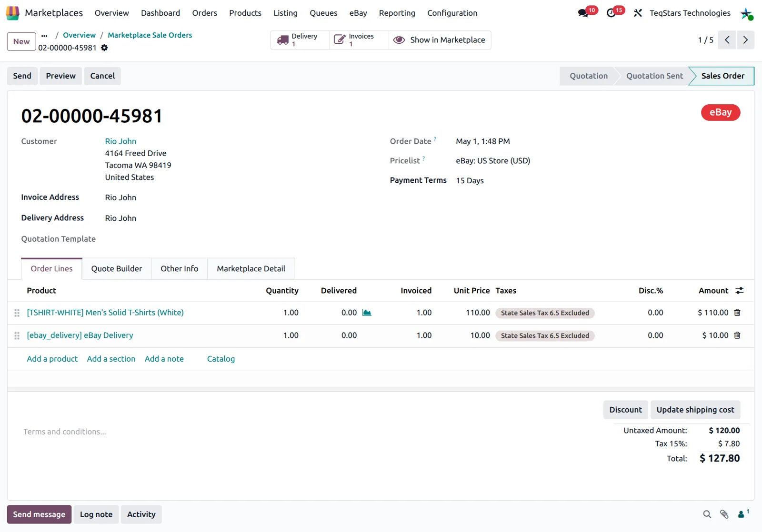Switch to Other Info tab
The image size is (762, 532).
(180, 269)
